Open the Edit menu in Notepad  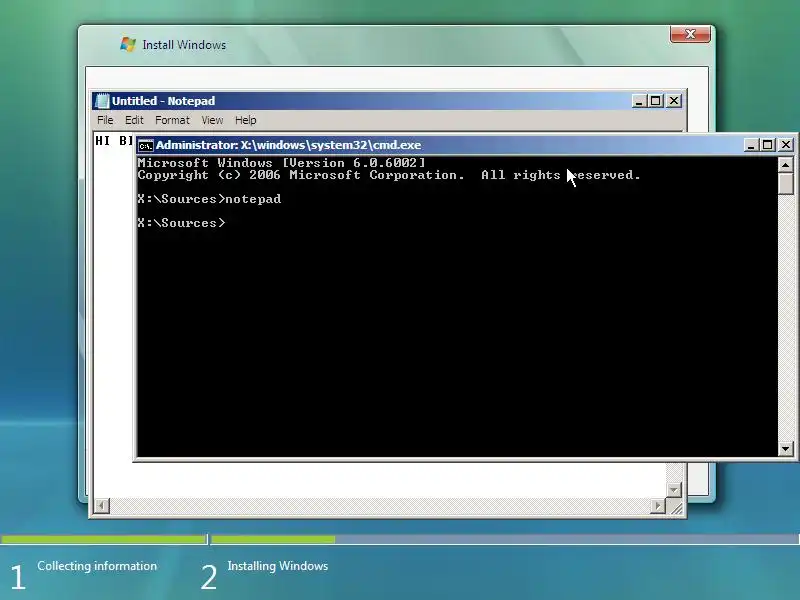point(134,120)
